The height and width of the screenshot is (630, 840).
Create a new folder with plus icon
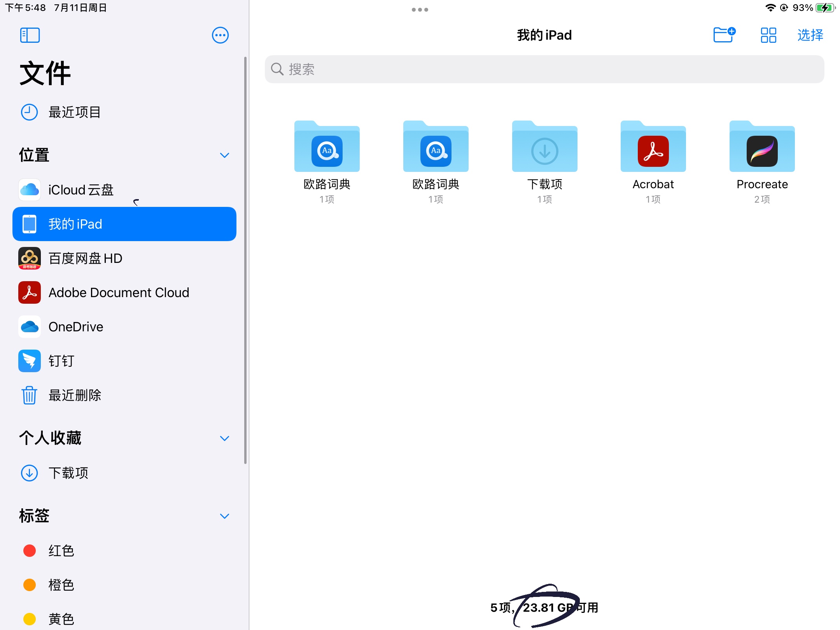[724, 35]
